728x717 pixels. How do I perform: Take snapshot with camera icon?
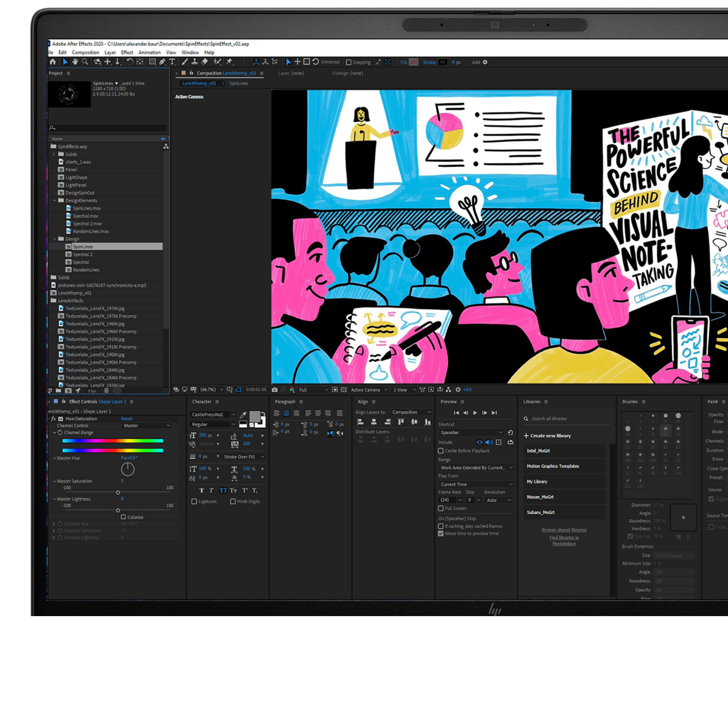(275, 390)
